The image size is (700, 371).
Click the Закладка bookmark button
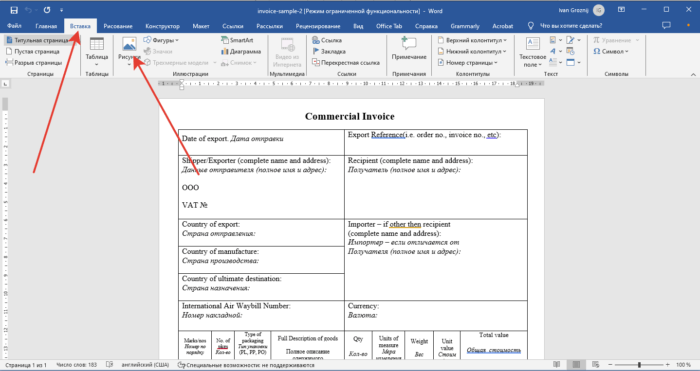coord(329,51)
